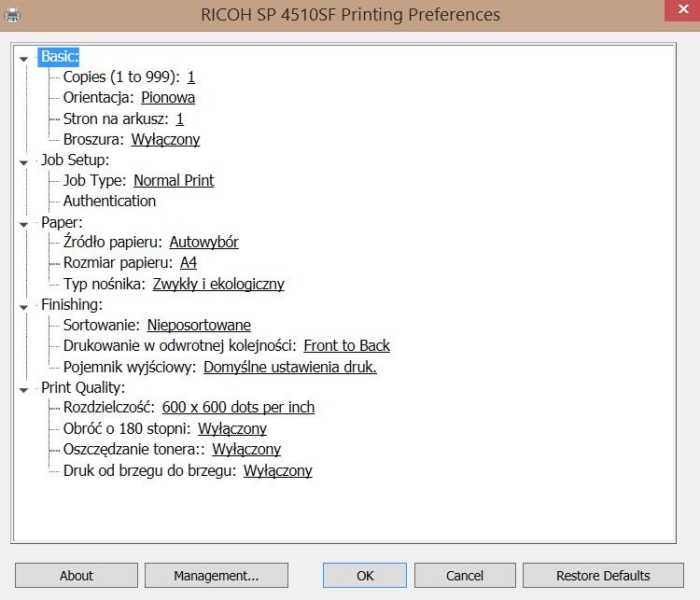Change Pojemnik wyjściowy value Domyślne ustawienia druk.
Image resolution: width=700 pixels, height=600 pixels.
coord(290,367)
